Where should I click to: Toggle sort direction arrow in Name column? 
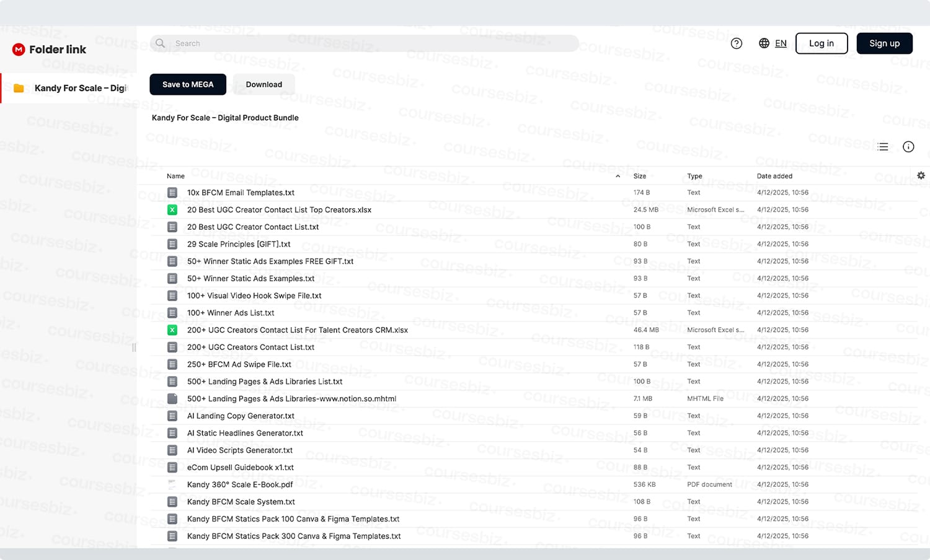pos(618,177)
